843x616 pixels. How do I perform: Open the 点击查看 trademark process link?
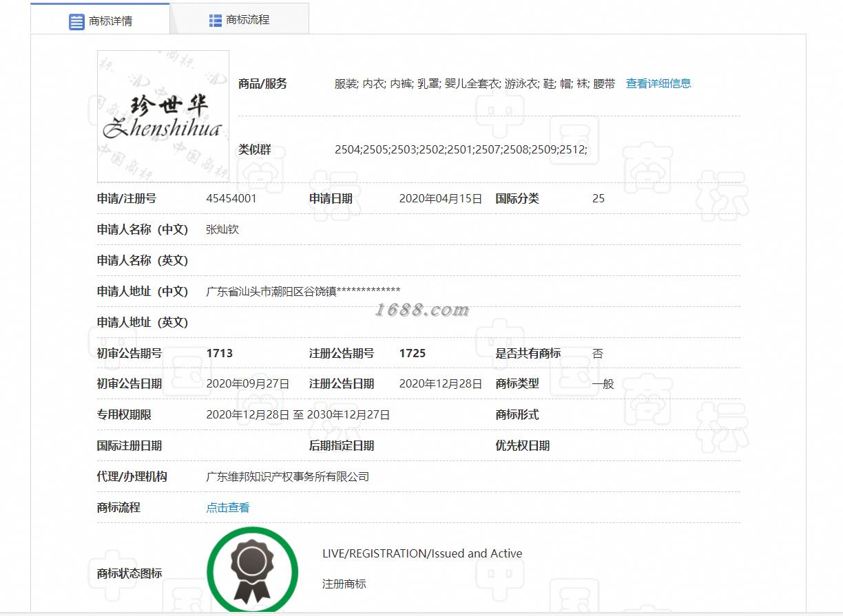228,507
